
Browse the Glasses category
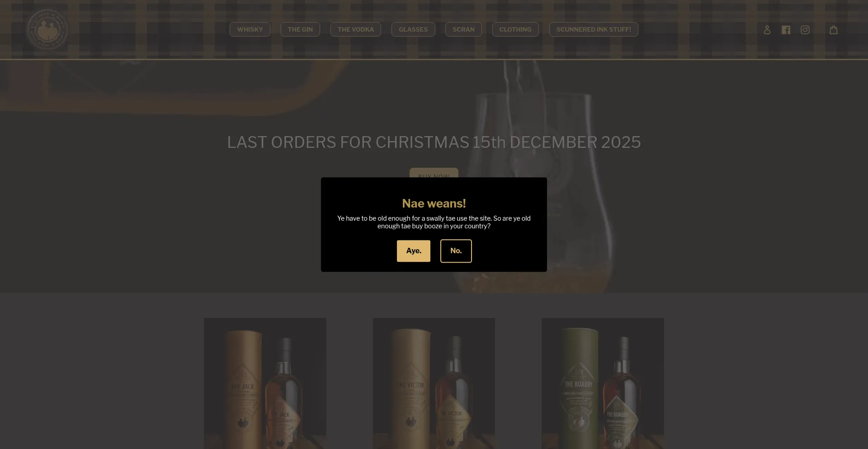click(413, 29)
